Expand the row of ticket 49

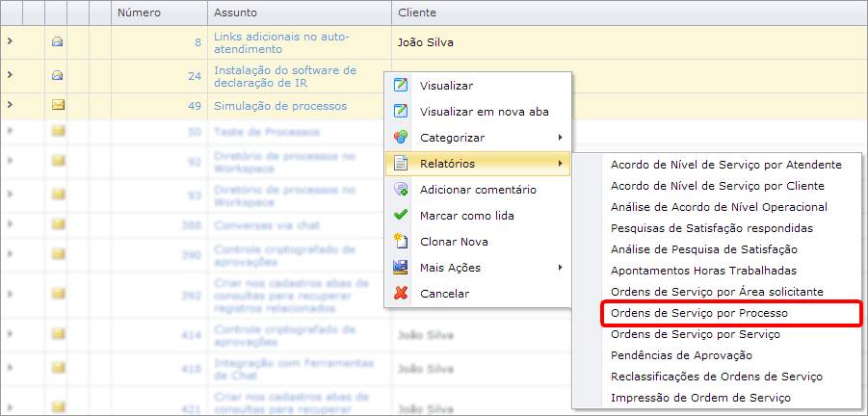(x=10, y=105)
